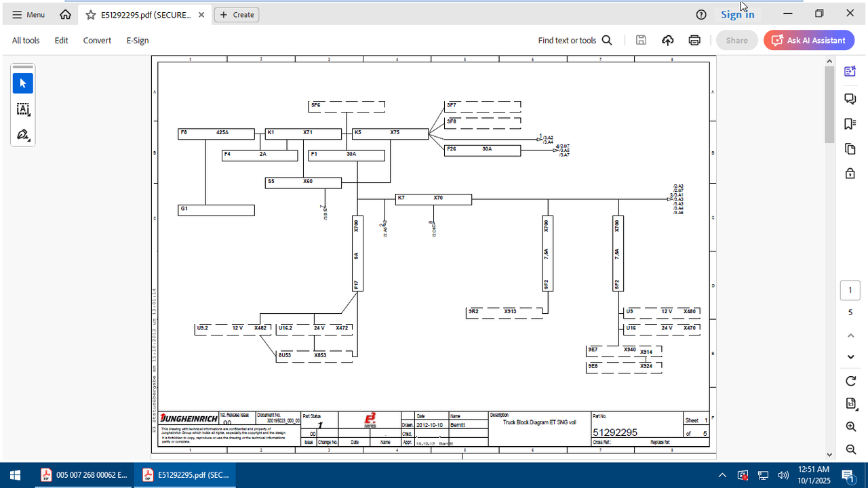This screenshot has width=868, height=488.
Task: Open the Menu hamburger button
Action: (28, 14)
